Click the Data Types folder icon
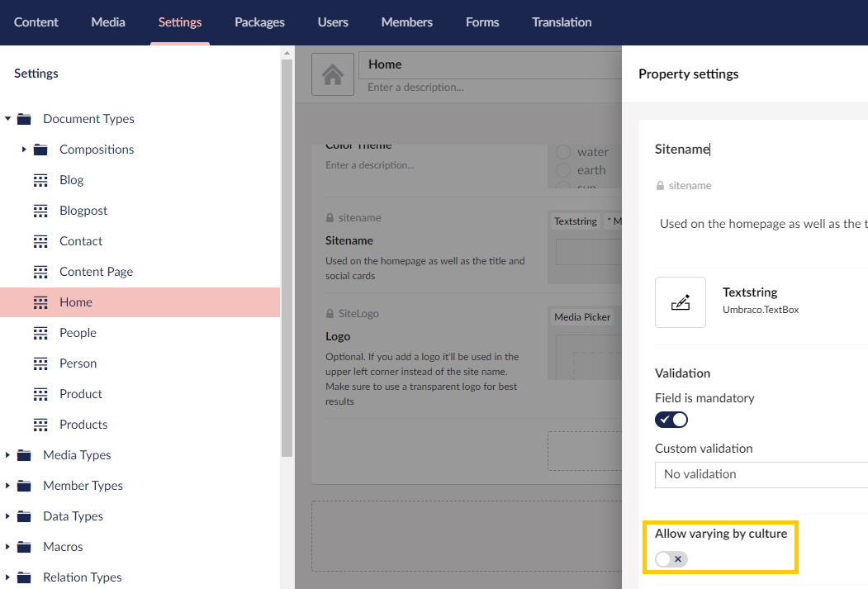 click(x=23, y=515)
